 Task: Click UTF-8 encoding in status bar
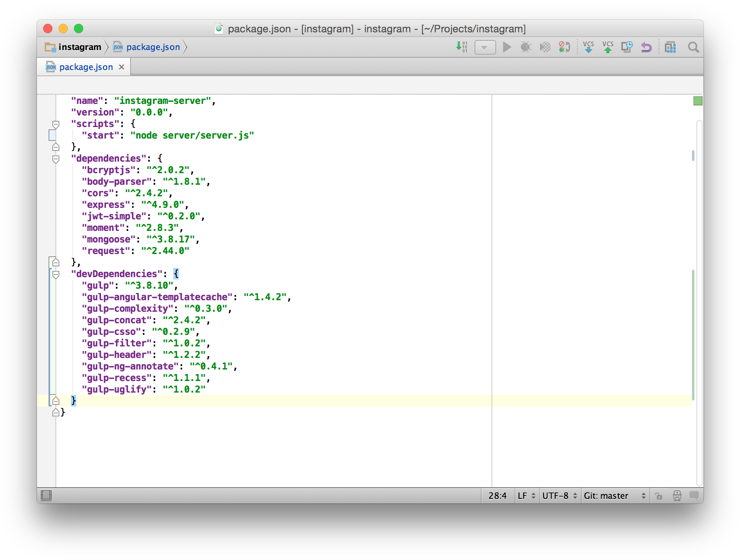[555, 496]
